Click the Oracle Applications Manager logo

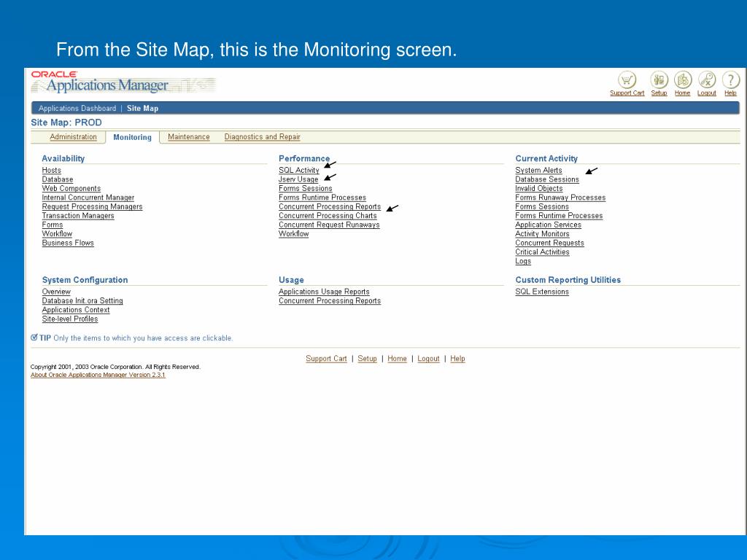pos(107,82)
